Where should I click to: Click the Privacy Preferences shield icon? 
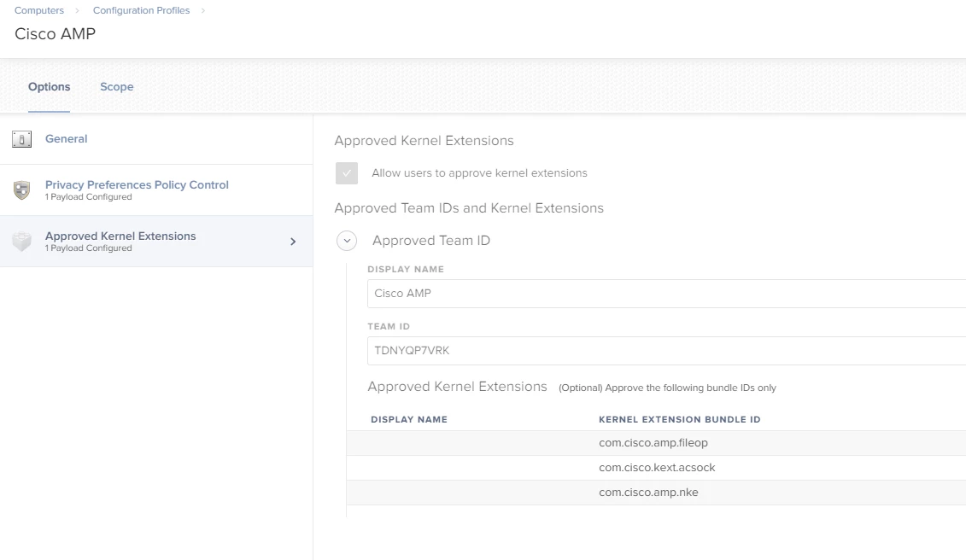coord(21,190)
